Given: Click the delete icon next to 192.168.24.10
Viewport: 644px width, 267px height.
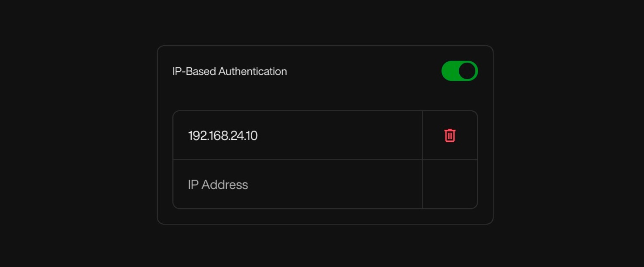Looking at the screenshot, I should coord(449,135).
